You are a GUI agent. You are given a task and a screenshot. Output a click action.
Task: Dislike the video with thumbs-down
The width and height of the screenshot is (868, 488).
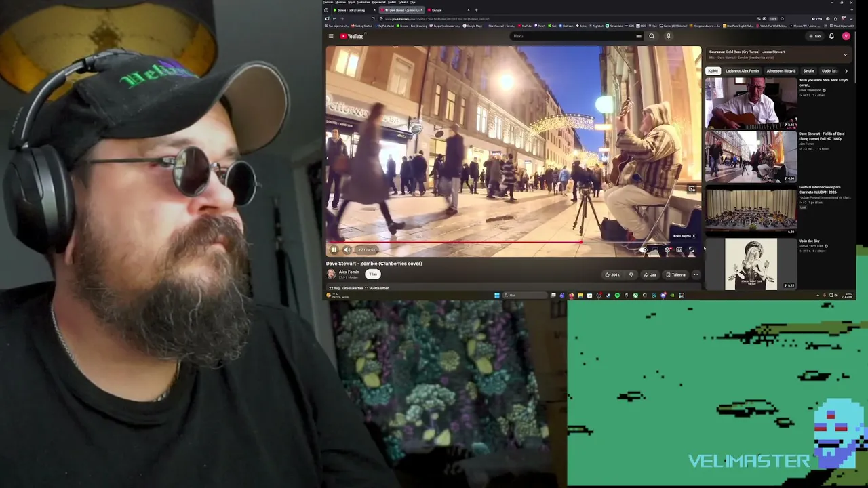(x=631, y=274)
